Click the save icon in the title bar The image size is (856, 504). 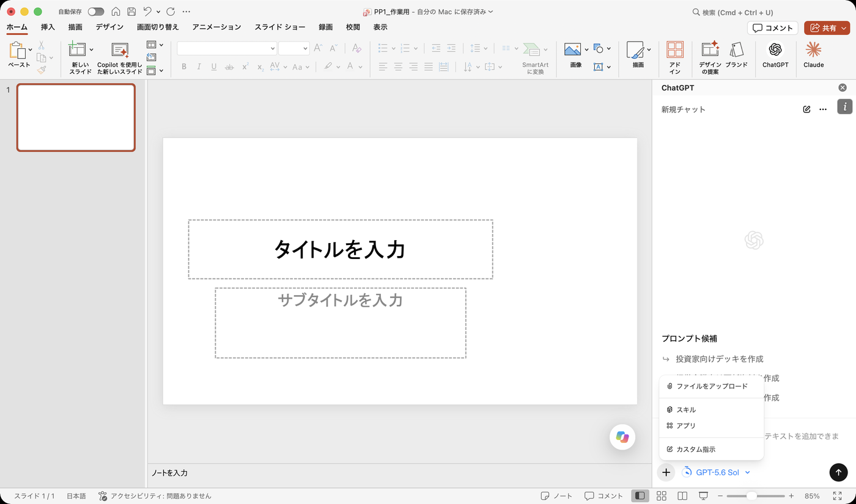point(131,12)
